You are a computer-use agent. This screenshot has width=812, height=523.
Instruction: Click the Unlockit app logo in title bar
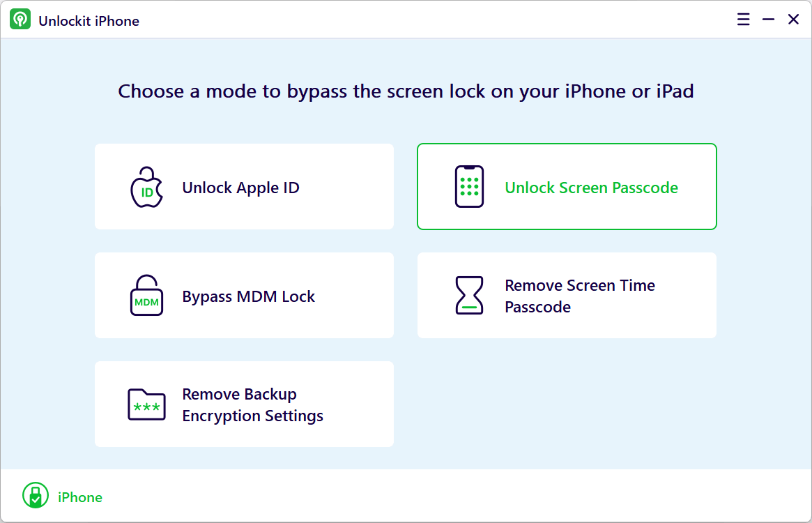pyautogui.click(x=20, y=20)
